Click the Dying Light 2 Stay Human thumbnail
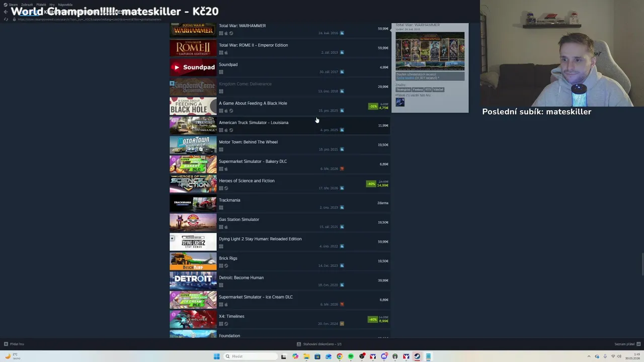Viewport: 644px width, 362px height. [193, 242]
